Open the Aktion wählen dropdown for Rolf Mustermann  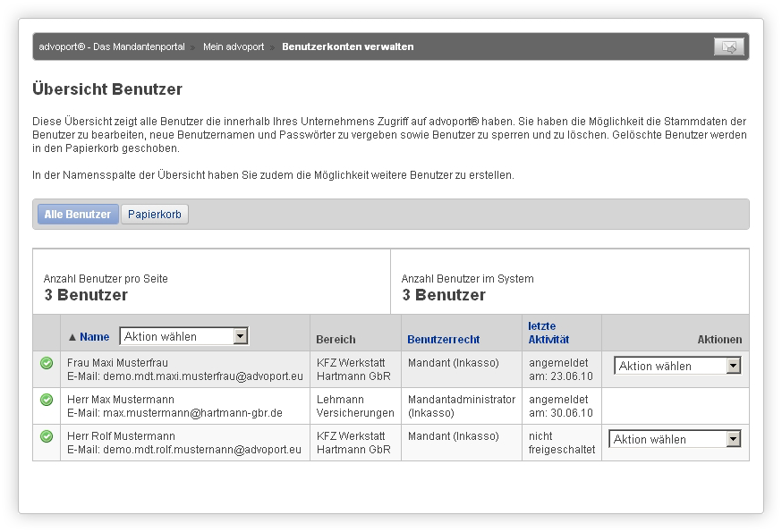(x=675, y=439)
